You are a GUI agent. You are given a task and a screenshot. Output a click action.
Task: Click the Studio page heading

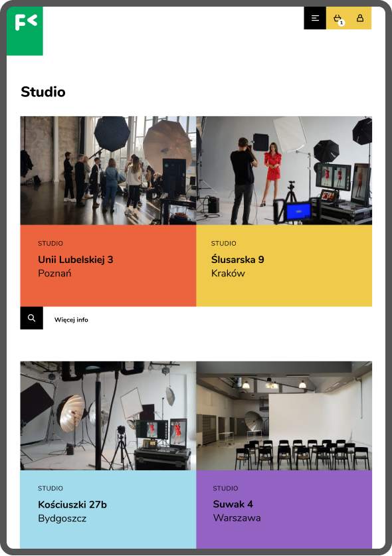43,92
